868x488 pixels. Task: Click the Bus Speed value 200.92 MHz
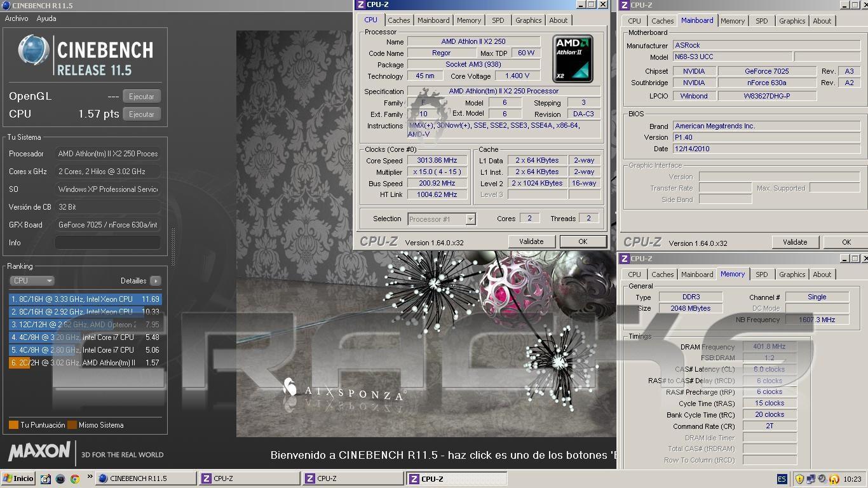(437, 184)
